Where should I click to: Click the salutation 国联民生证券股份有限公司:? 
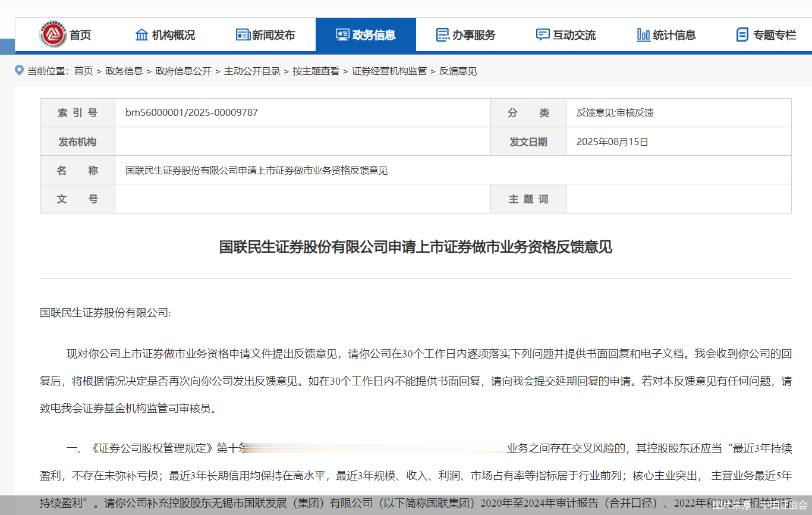(x=105, y=312)
